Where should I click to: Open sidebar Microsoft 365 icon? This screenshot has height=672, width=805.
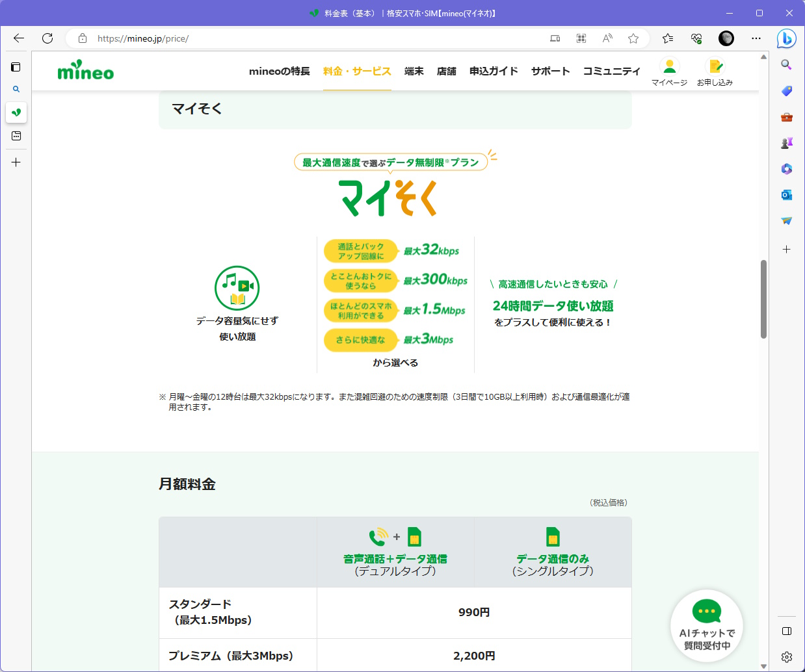[x=787, y=169]
